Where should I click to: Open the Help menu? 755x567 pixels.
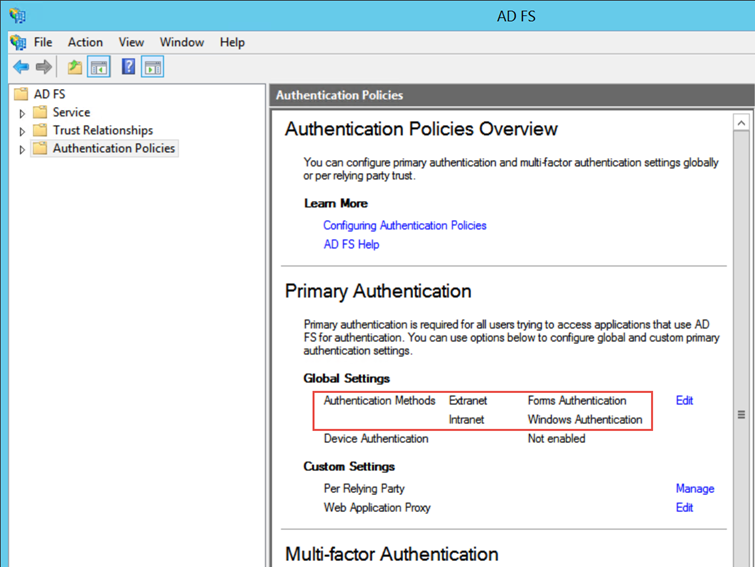[232, 42]
